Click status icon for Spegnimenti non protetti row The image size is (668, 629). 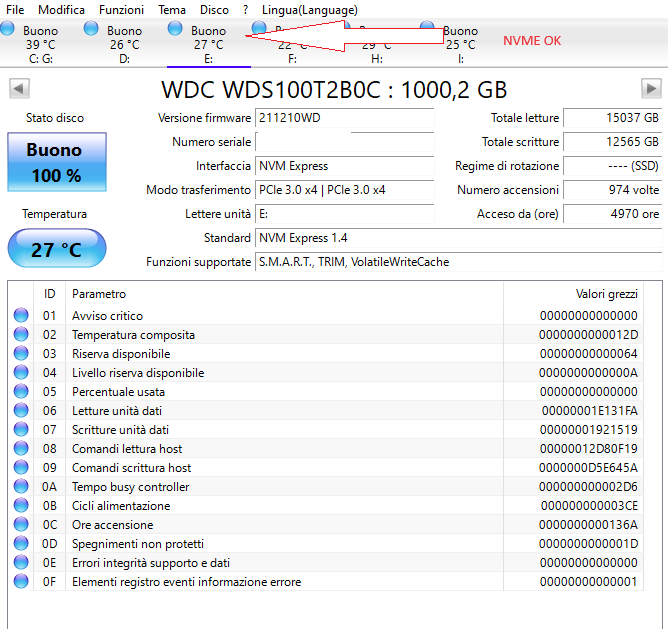[x=21, y=543]
